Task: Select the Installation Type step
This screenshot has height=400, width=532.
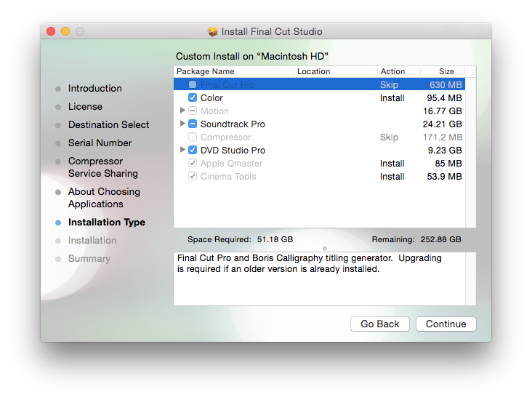Action: [x=107, y=222]
